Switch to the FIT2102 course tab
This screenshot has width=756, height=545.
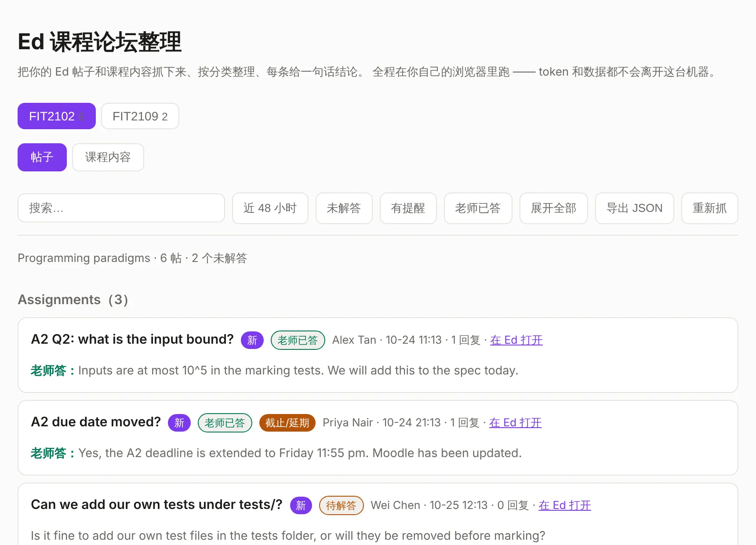[57, 116]
